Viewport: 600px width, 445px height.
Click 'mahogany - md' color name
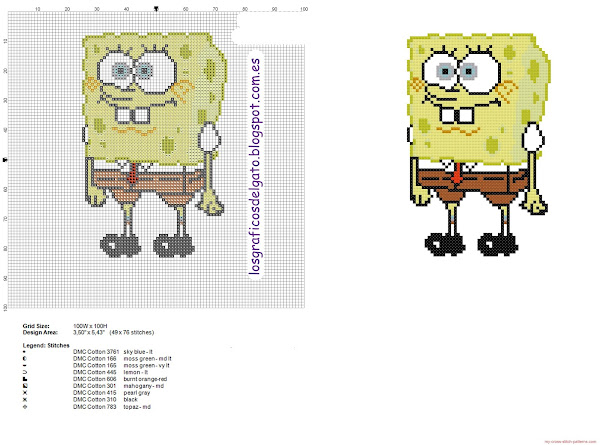[x=143, y=386]
